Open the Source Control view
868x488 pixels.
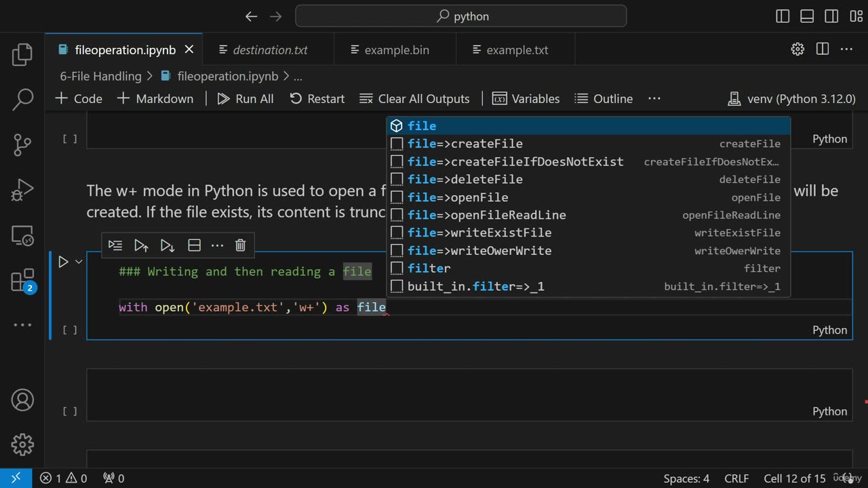click(x=22, y=144)
